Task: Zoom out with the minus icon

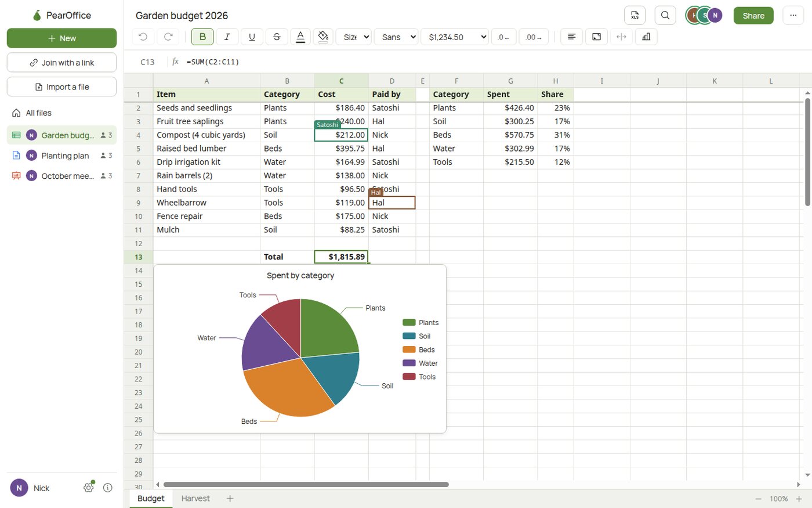Action: (758, 499)
